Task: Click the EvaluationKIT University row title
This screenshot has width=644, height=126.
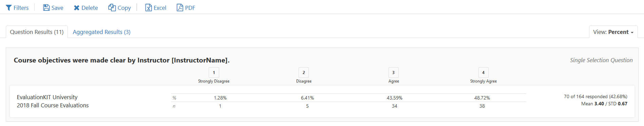Action: (x=47, y=97)
